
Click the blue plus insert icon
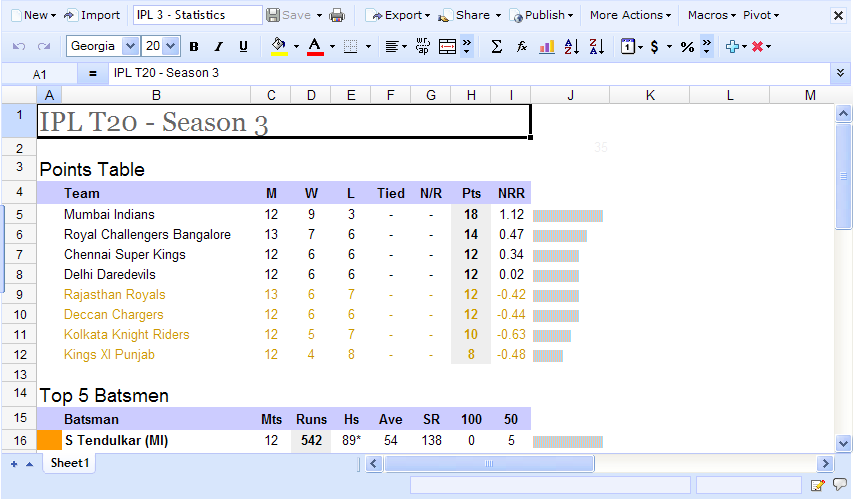(x=732, y=47)
